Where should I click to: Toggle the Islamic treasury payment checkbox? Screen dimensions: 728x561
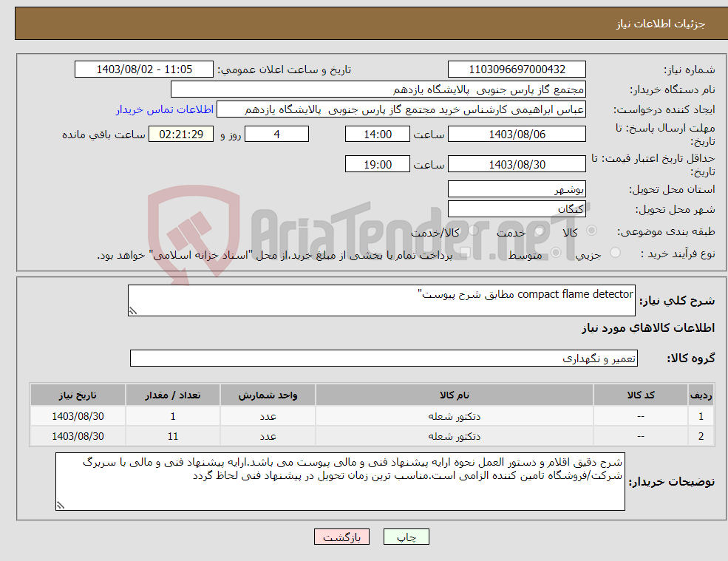click(465, 253)
